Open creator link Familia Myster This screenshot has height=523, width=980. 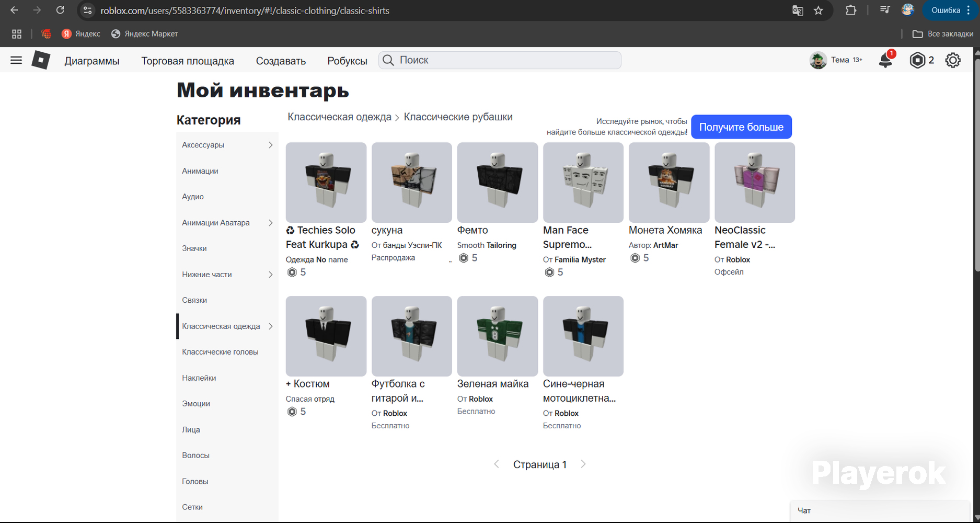(x=580, y=259)
